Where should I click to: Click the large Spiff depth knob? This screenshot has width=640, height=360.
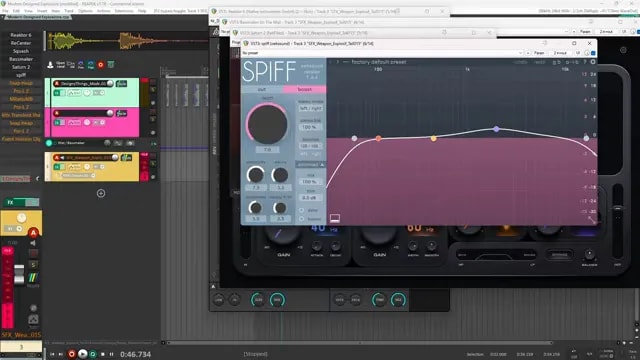(267, 124)
